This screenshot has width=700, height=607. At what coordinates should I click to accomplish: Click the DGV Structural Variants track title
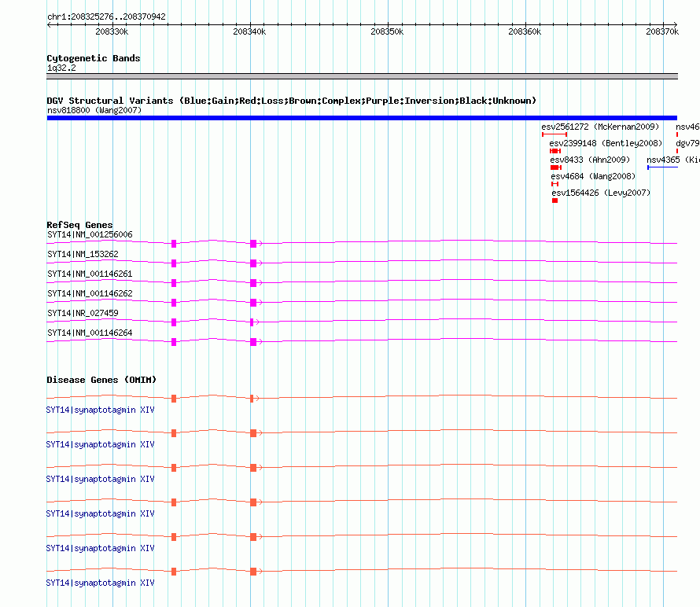(x=291, y=101)
